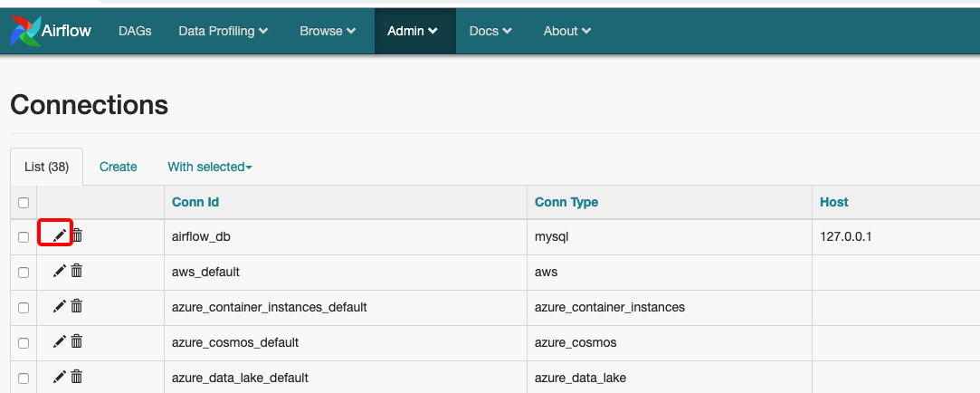Check the airflow_db row checkbox
This screenshot has width=980, height=393.
[x=24, y=237]
